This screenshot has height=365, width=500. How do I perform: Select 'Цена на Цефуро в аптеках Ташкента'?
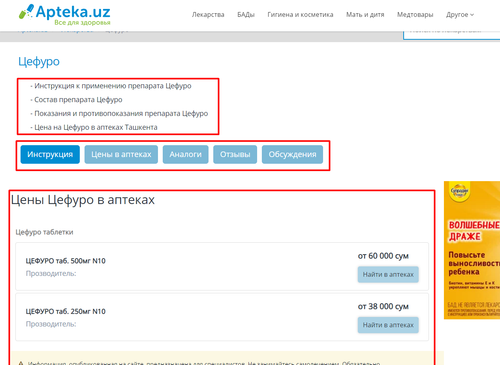point(96,127)
